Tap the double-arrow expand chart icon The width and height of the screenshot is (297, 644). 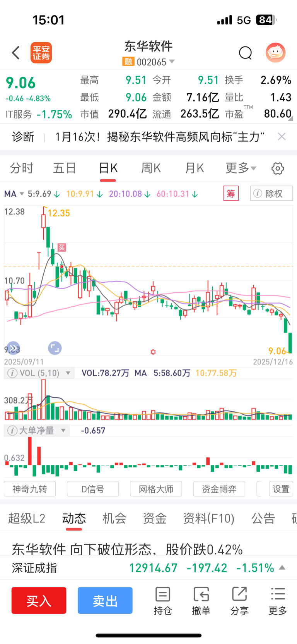click(x=13, y=349)
